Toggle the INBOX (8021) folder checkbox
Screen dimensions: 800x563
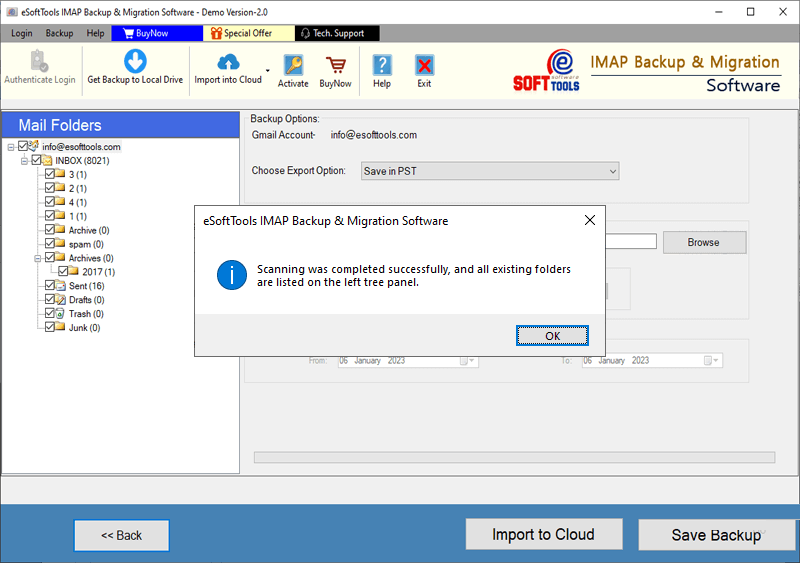(37, 160)
